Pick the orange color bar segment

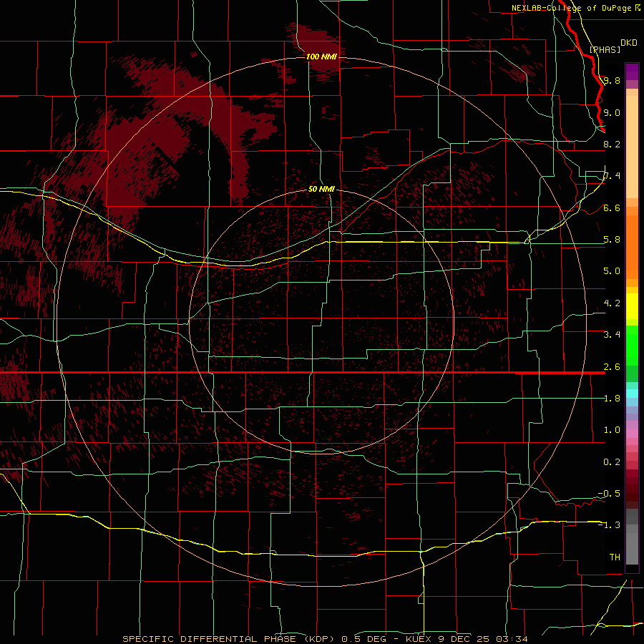[x=632, y=246]
